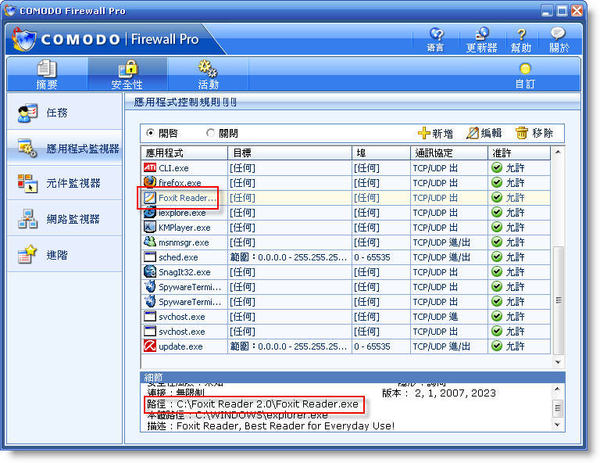Select the iexplore.exe application name
The width and height of the screenshot is (600, 463).
point(182,213)
